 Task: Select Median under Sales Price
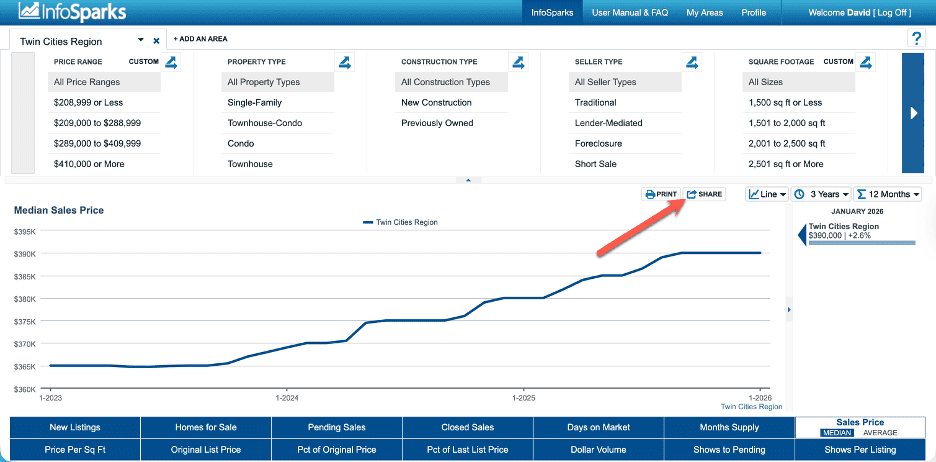coord(835,433)
